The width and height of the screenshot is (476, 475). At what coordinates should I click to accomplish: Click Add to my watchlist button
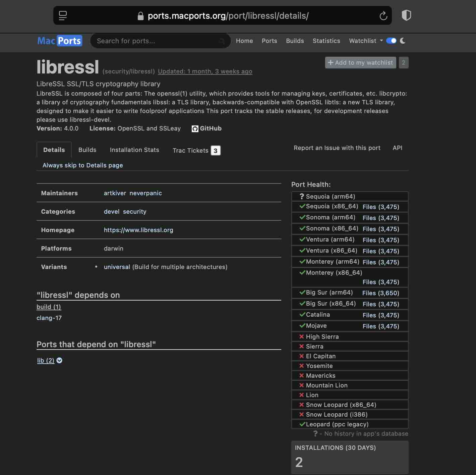[361, 63]
